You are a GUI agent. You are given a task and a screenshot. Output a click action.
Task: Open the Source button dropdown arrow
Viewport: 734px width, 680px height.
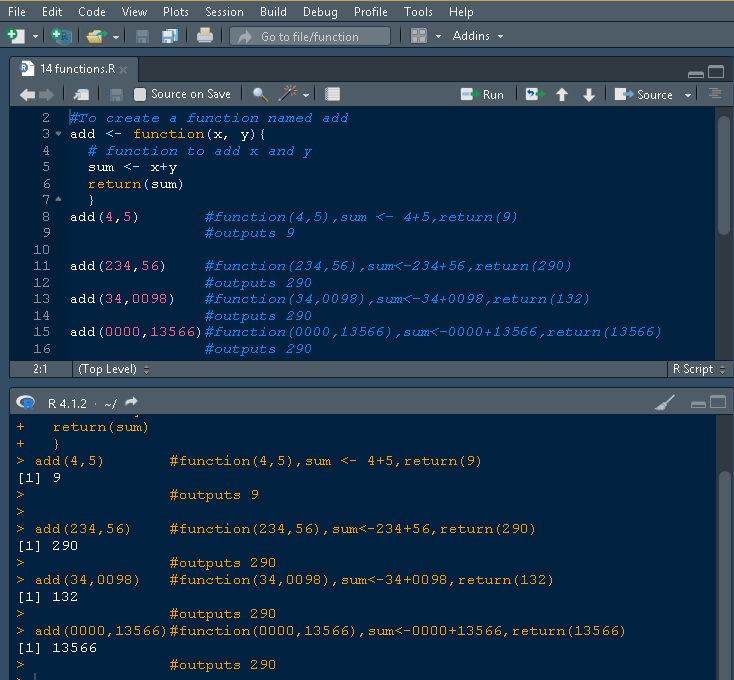(x=688, y=95)
